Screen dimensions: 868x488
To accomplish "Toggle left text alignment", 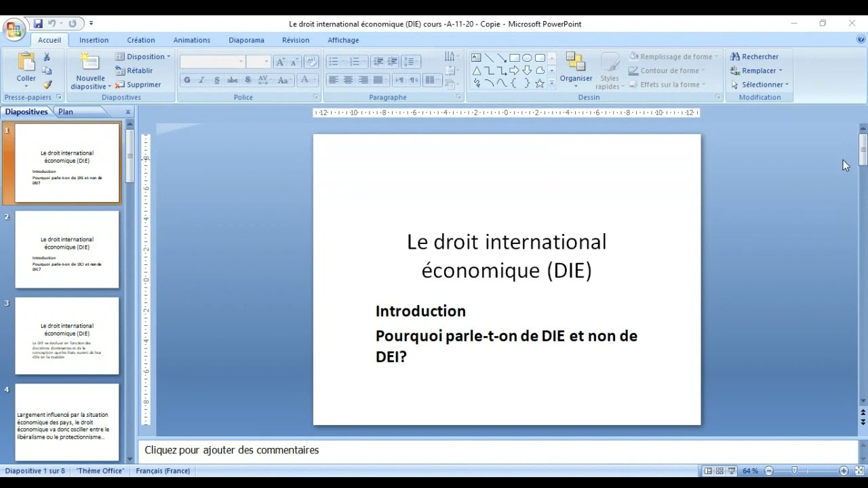I will [333, 80].
